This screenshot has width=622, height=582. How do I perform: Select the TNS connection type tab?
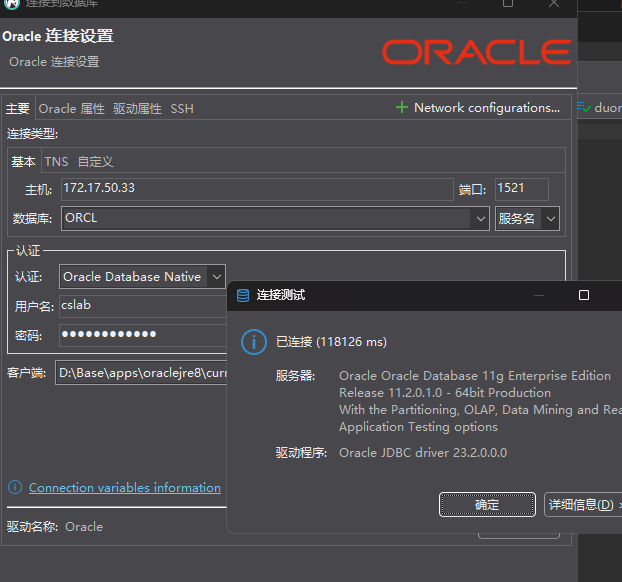(x=56, y=161)
